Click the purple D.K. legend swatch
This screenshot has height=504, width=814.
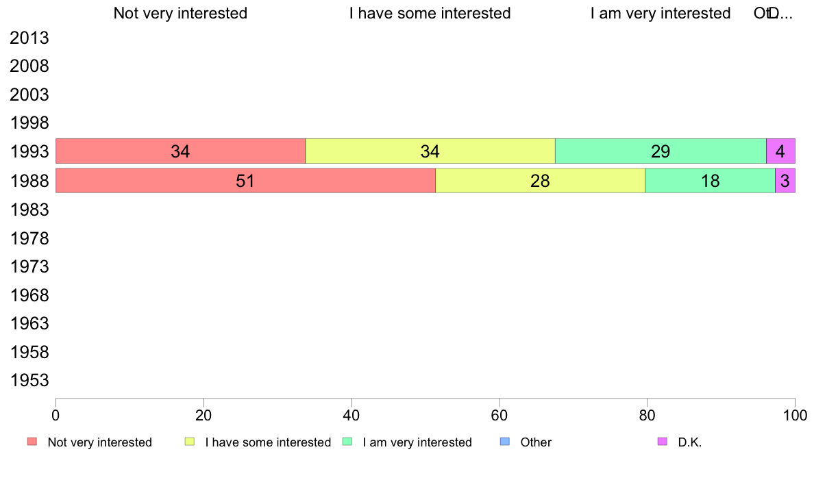(663, 442)
